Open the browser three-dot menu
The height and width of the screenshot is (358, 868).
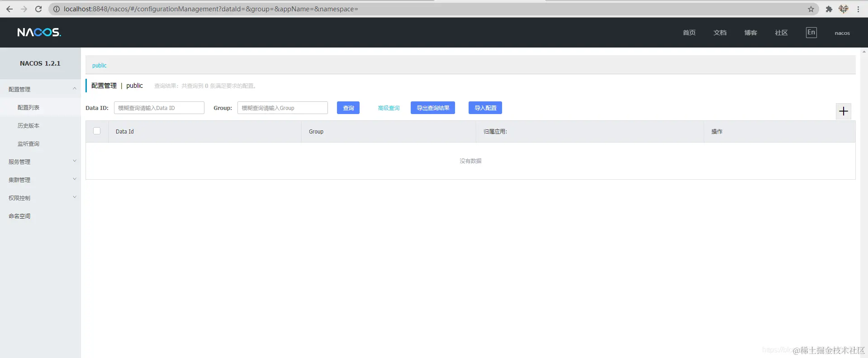(858, 9)
